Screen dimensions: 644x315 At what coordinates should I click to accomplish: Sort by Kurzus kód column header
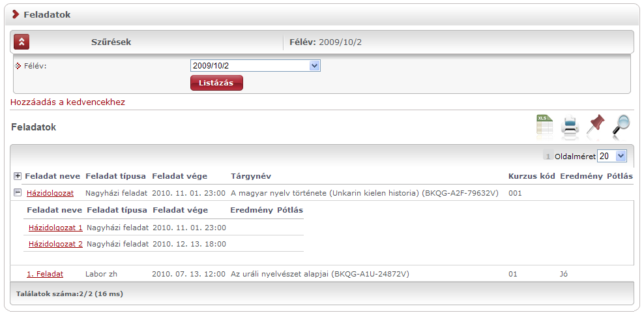pos(532,176)
